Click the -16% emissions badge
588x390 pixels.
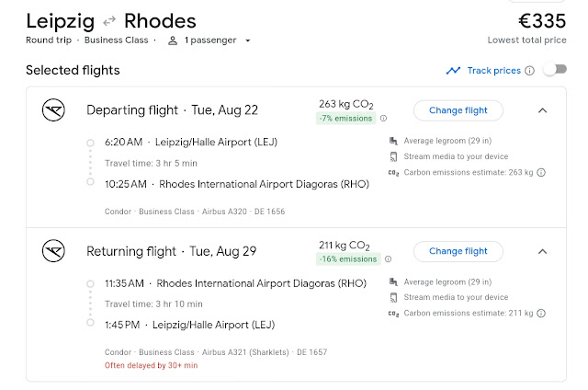pyautogui.click(x=349, y=258)
